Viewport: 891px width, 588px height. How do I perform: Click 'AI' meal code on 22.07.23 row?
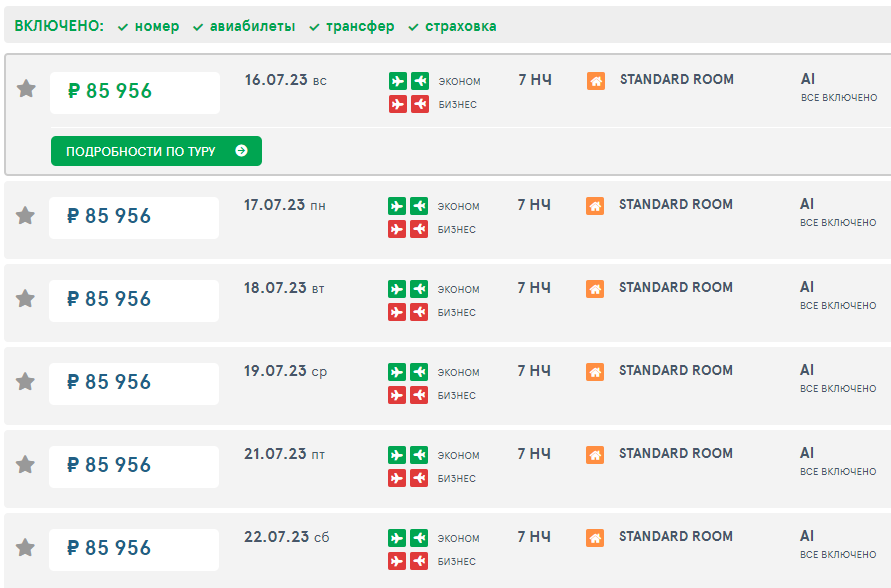point(807,536)
